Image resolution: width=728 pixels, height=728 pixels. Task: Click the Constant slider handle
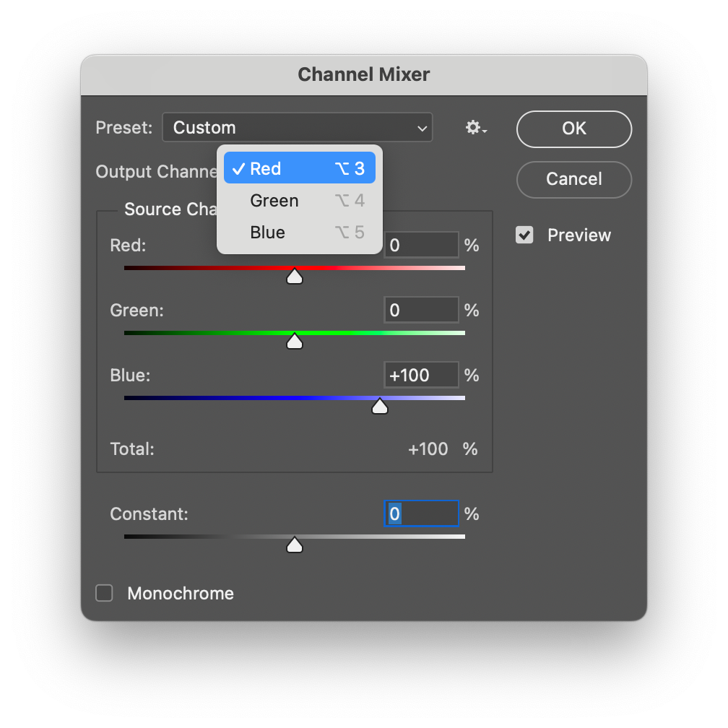pos(295,545)
